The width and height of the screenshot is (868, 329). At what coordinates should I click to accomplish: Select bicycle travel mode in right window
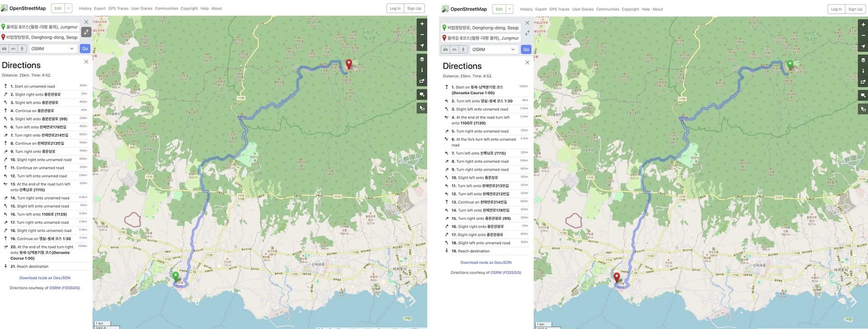(x=454, y=50)
